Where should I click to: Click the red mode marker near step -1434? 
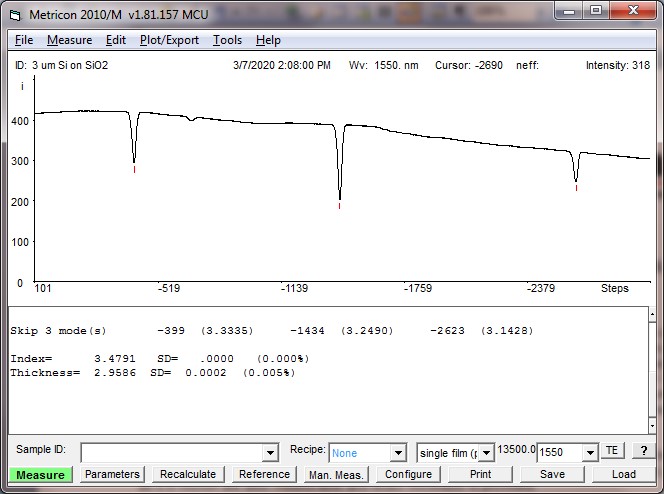point(340,206)
